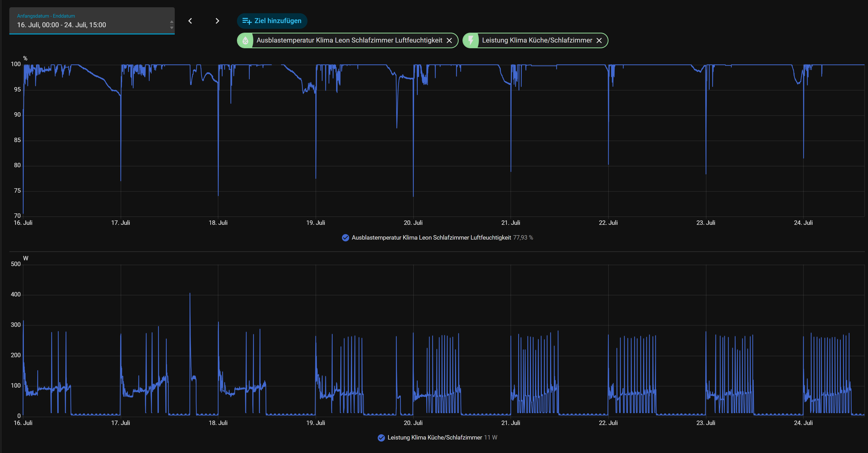Remove the Ausblastemperatur Luftfeuchtigkeit chip

(449, 40)
